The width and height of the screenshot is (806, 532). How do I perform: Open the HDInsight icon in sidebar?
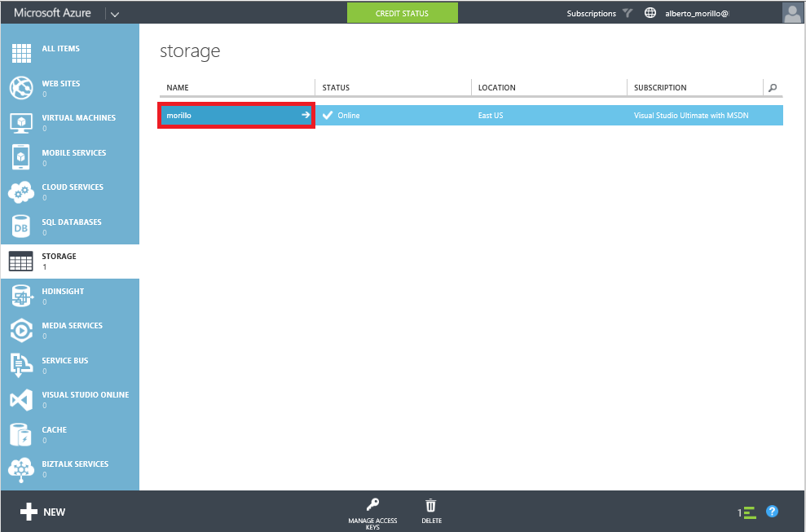point(21,297)
